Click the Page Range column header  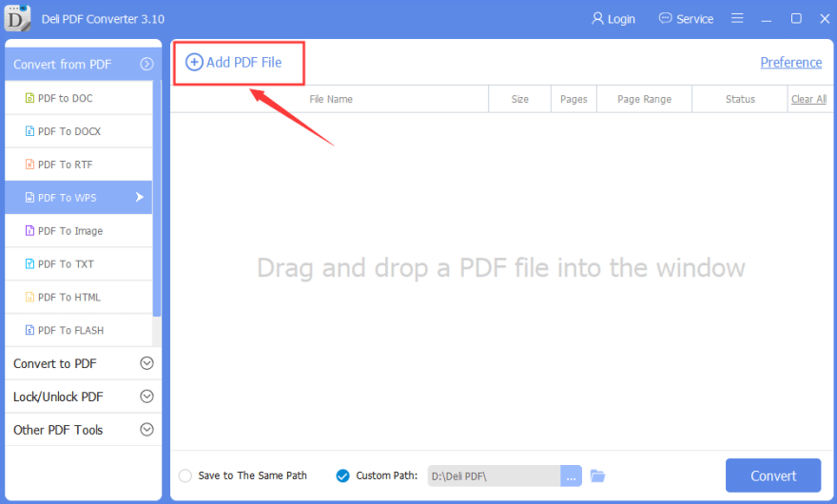(x=644, y=99)
